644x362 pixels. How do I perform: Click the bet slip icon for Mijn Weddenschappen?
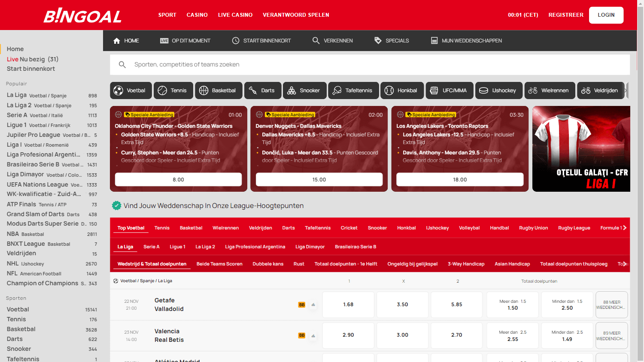point(434,41)
